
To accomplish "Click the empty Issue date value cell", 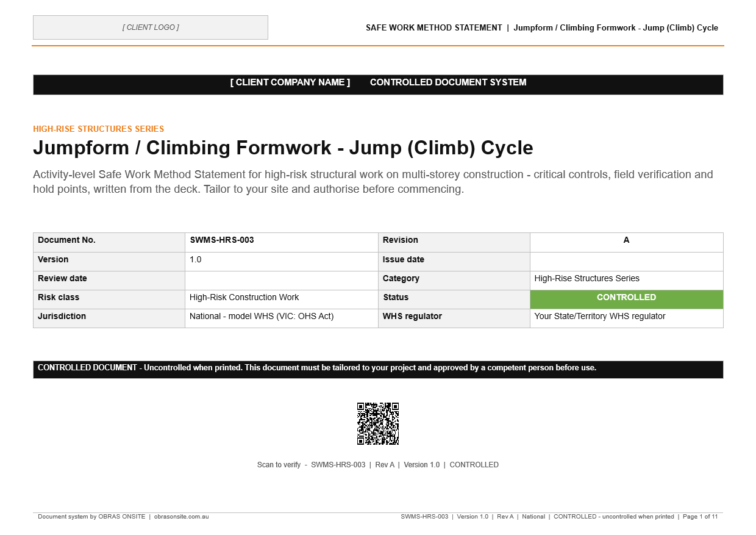I will (627, 262).
